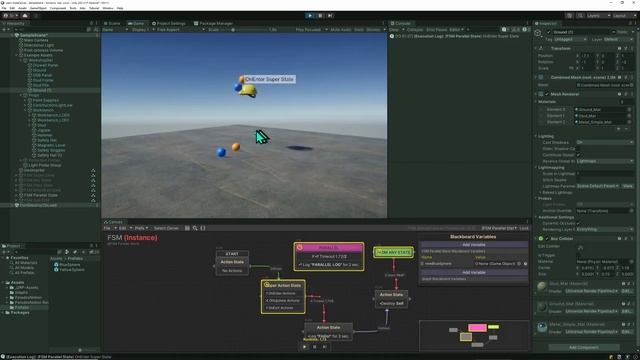Open the Mesh Renderer component help icon

[619, 94]
